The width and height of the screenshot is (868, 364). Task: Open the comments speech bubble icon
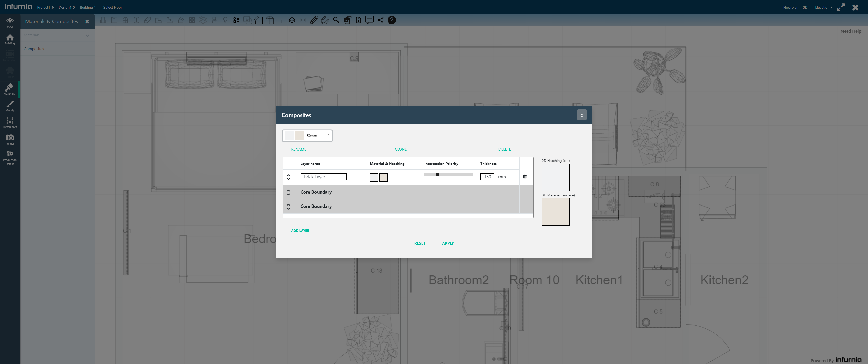370,20
